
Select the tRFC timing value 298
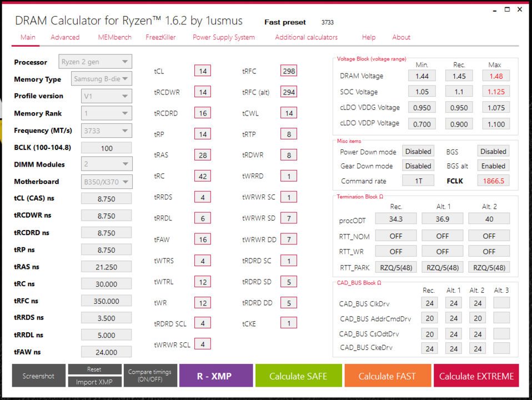coord(289,71)
